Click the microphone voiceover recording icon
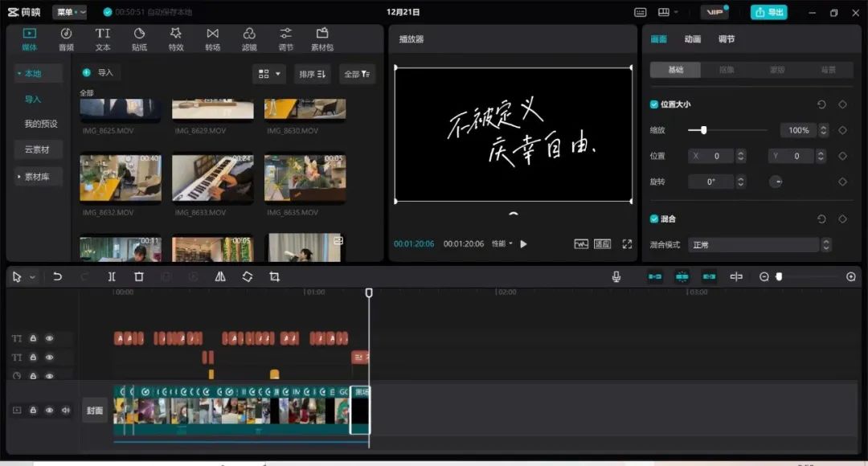The height and width of the screenshot is (466, 868). click(x=616, y=276)
